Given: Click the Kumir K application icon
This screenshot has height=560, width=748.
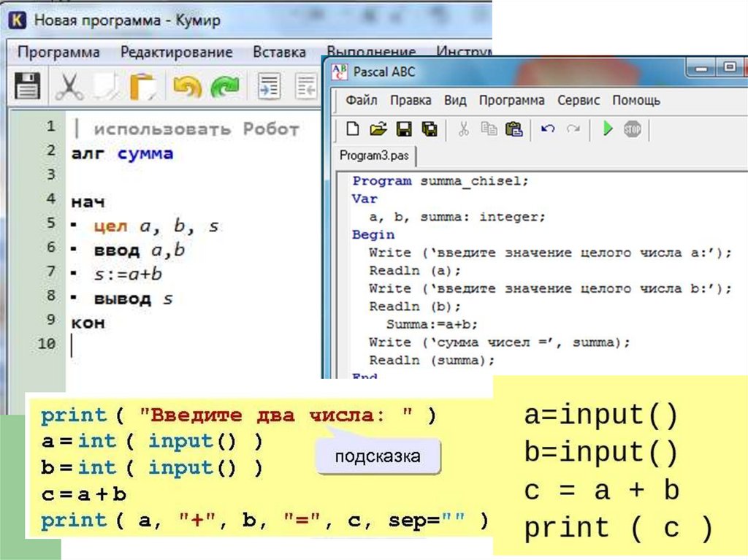Looking at the screenshot, I should click(x=18, y=20).
